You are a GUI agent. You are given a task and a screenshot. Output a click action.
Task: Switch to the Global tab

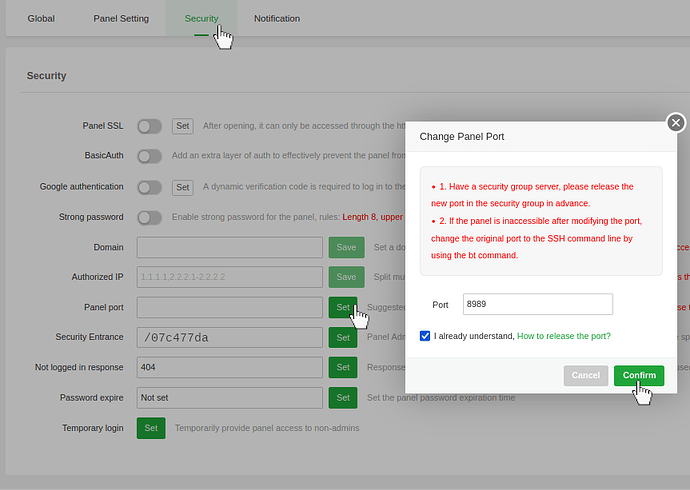click(41, 18)
